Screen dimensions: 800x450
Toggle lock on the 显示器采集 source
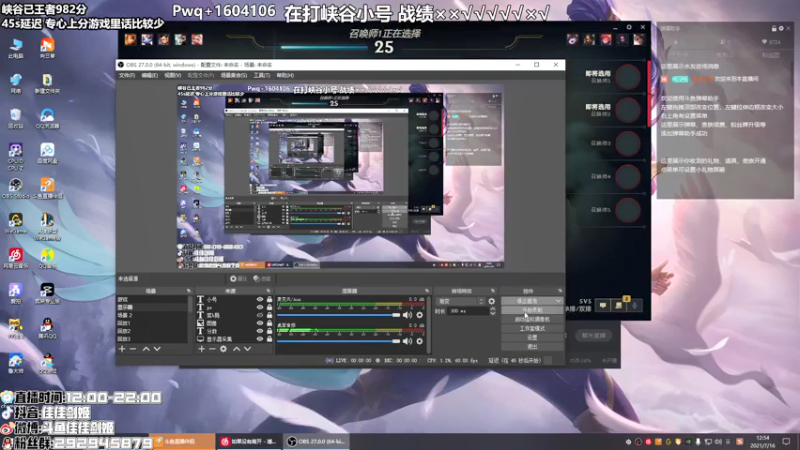pyautogui.click(x=269, y=339)
